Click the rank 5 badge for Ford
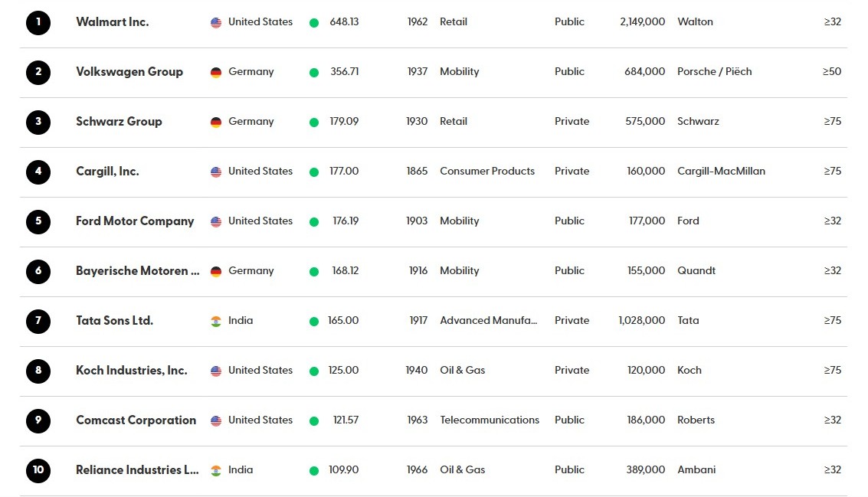Viewport: 868px width, 497px height. coord(38,222)
